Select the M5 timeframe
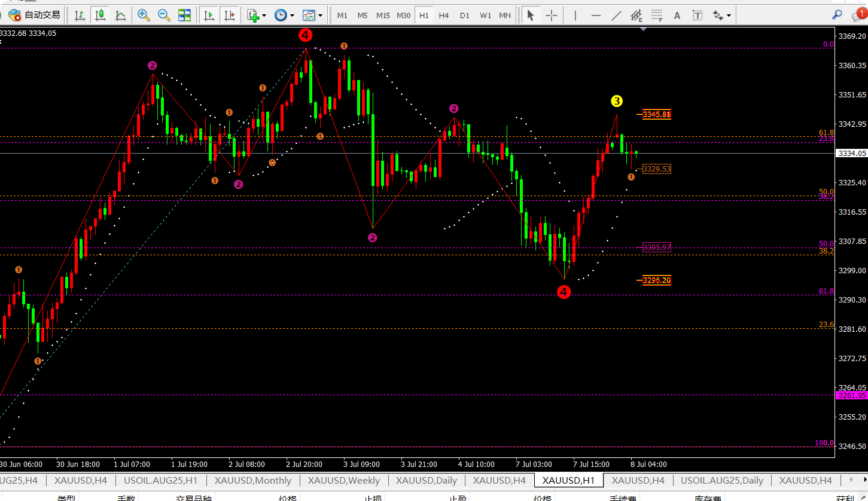Screen dimensions: 868x501 coord(363,16)
